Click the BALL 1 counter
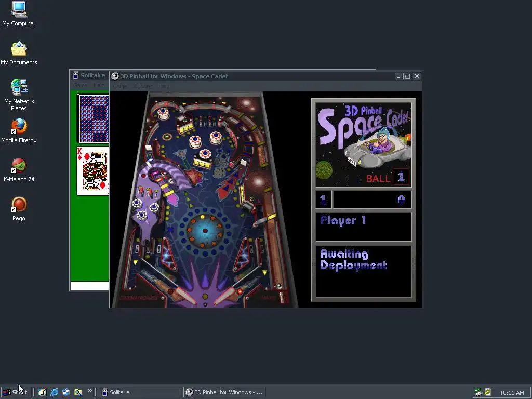 tap(388, 177)
